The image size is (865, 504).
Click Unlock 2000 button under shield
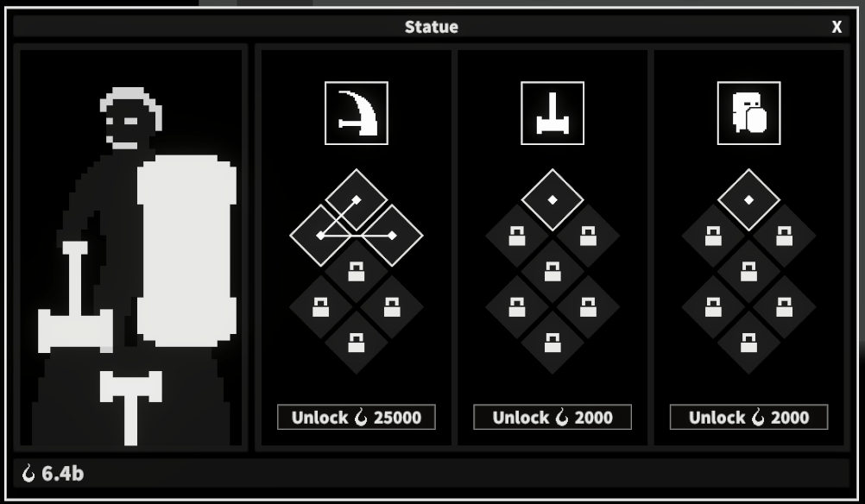(748, 417)
